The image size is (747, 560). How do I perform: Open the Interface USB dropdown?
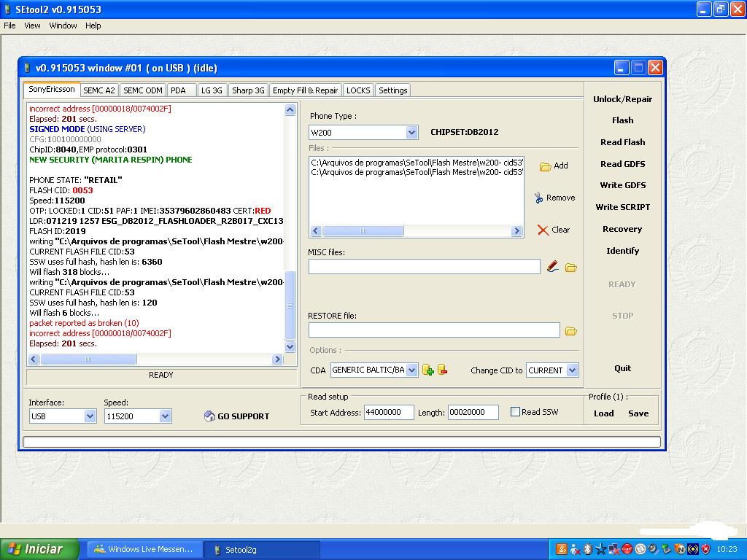90,416
